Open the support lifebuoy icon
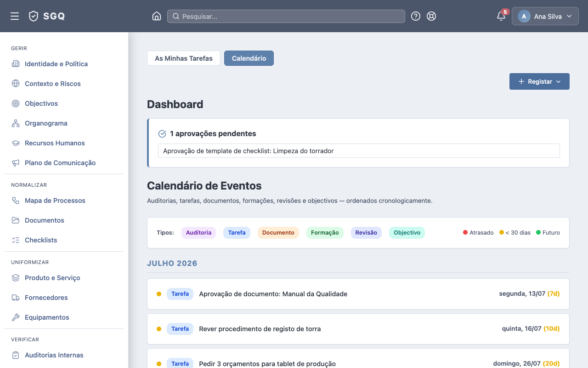Viewport: 588px width, 368px height. pyautogui.click(x=431, y=16)
